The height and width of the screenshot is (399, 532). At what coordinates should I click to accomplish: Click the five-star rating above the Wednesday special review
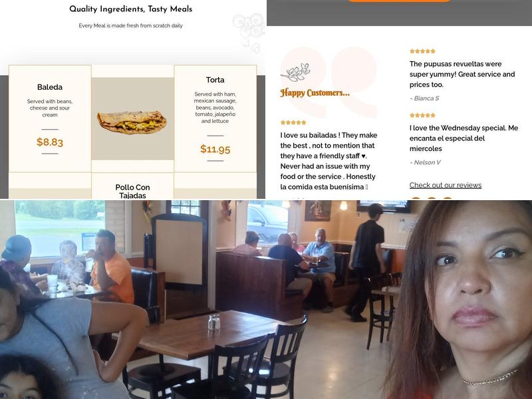click(422, 115)
